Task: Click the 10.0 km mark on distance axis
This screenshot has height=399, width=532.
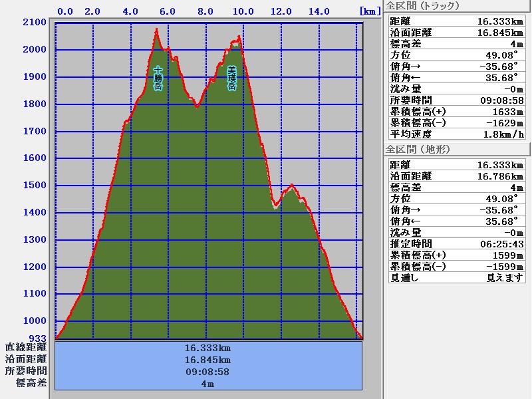Action: tap(243, 11)
